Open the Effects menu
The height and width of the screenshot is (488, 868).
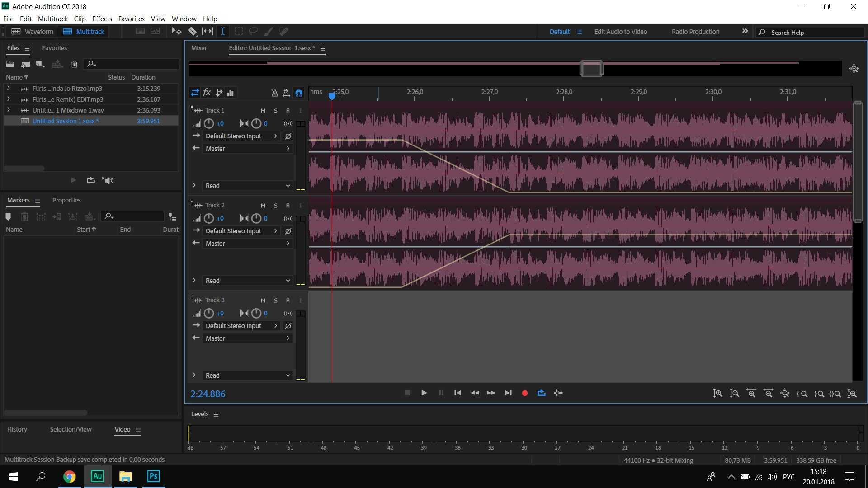(x=102, y=19)
